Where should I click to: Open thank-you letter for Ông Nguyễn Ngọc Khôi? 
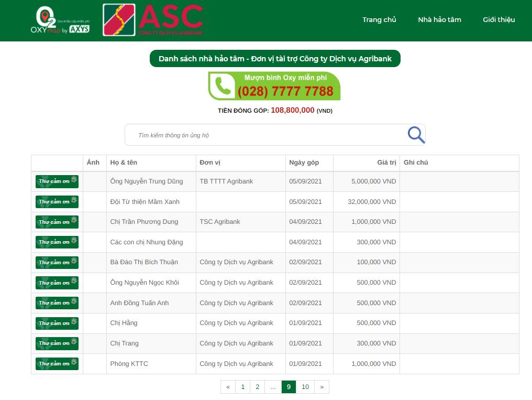(57, 283)
